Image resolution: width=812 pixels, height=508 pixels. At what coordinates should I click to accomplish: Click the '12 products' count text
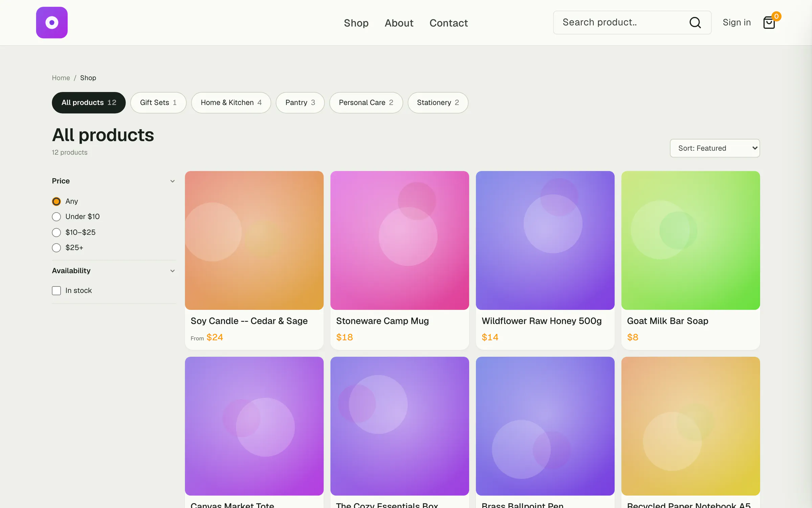70,152
